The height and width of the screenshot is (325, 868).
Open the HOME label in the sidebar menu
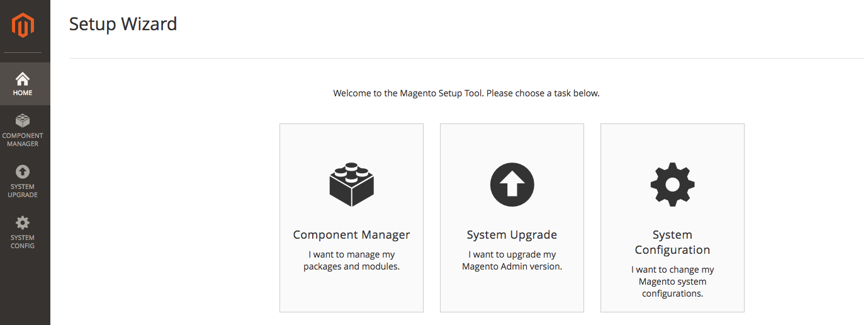coord(23,93)
